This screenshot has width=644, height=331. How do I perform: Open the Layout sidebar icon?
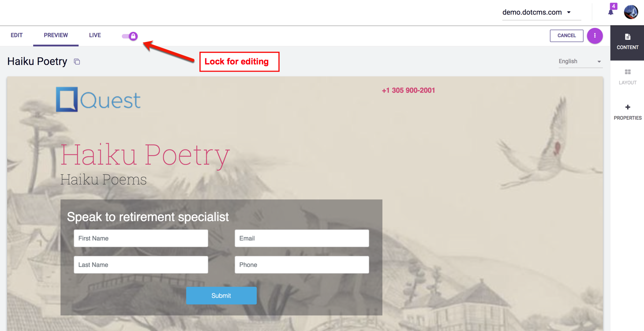click(x=628, y=72)
